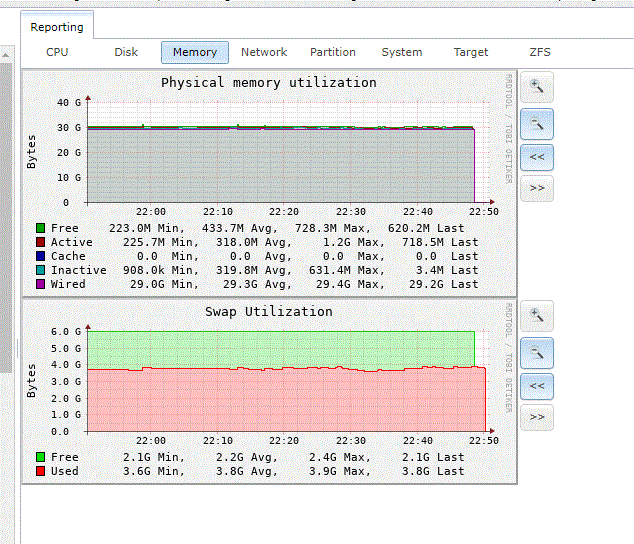Click the blue Cache legend swatch
634x544 pixels.
[40, 256]
